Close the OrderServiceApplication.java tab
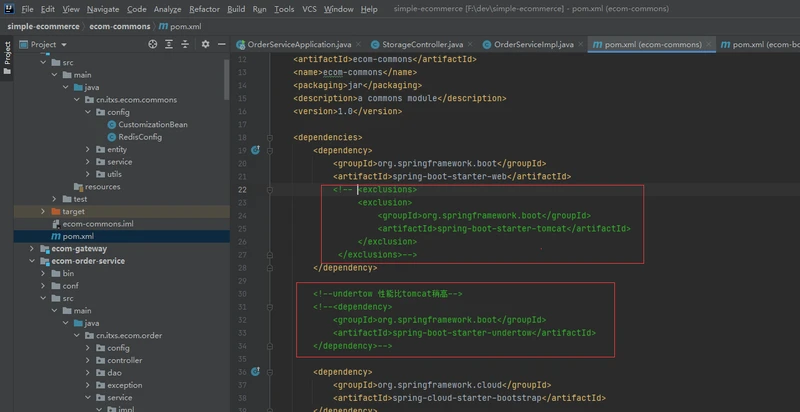This screenshot has height=412, width=800. tap(358, 45)
